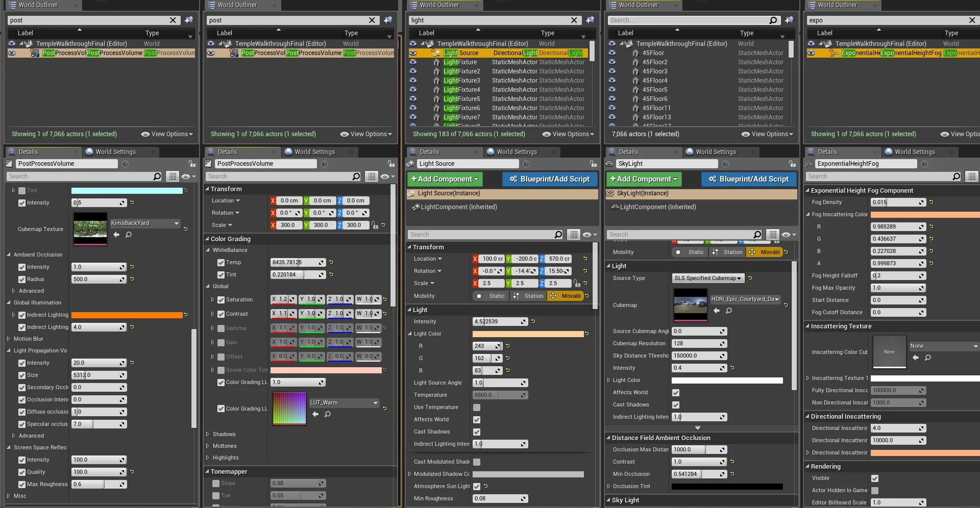Select Light Source(Instance) component row
The image size is (980, 508).
point(502,194)
